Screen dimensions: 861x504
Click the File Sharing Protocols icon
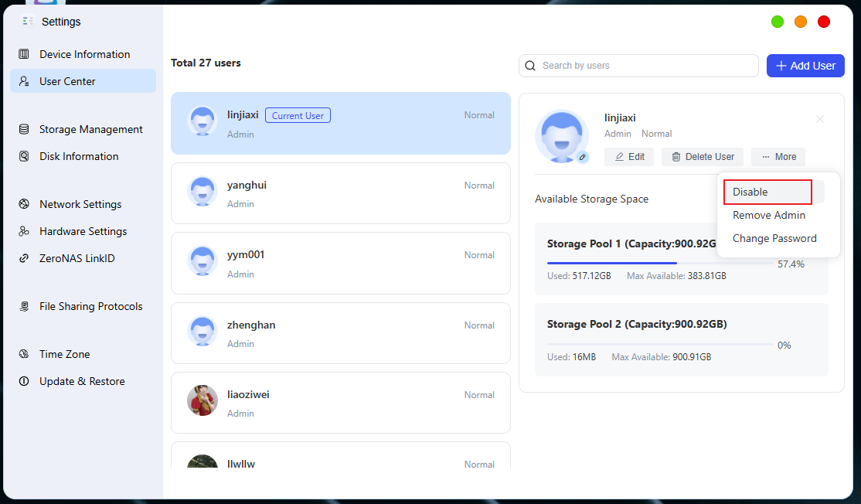24,306
